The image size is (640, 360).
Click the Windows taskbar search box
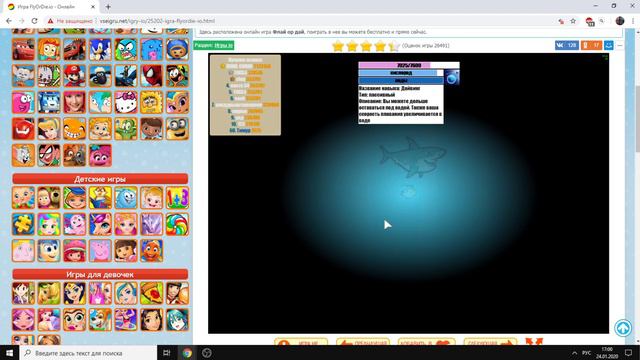[88, 353]
